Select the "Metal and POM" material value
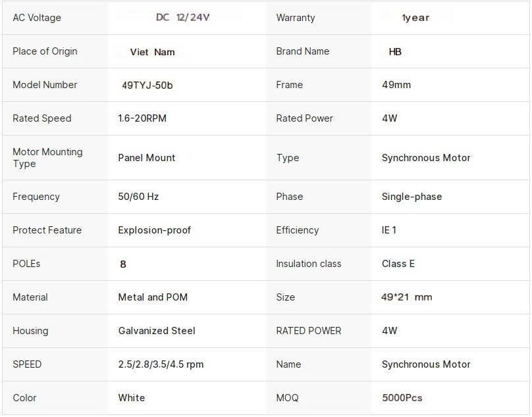This screenshot has height=417, width=532. (x=153, y=297)
